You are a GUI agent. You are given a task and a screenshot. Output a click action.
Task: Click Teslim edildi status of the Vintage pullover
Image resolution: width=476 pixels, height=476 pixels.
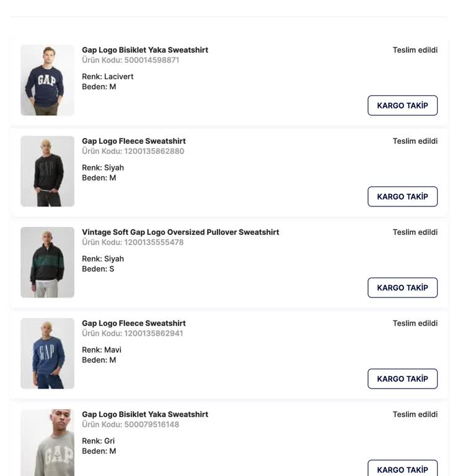tap(415, 232)
